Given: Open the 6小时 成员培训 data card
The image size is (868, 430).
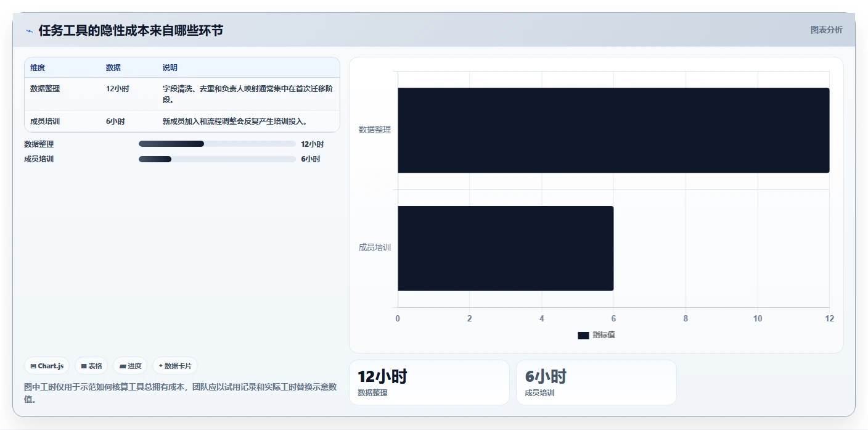Looking at the screenshot, I should (596, 382).
